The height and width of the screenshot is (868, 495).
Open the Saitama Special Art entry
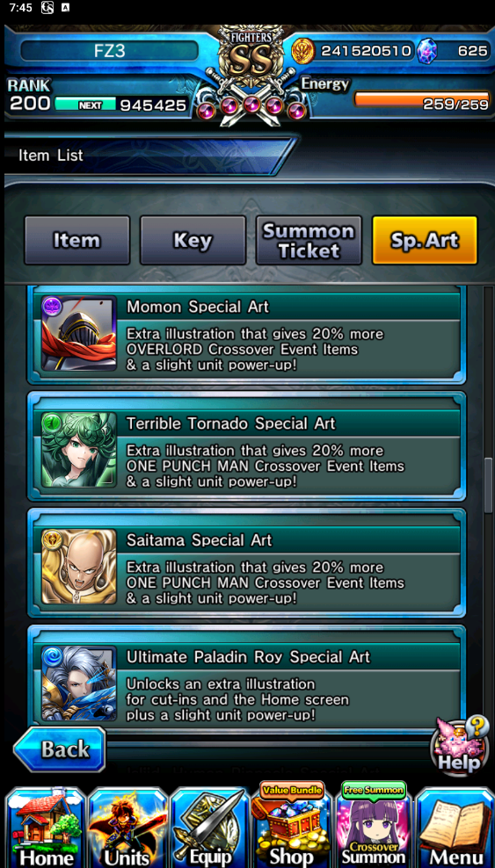coord(246,566)
